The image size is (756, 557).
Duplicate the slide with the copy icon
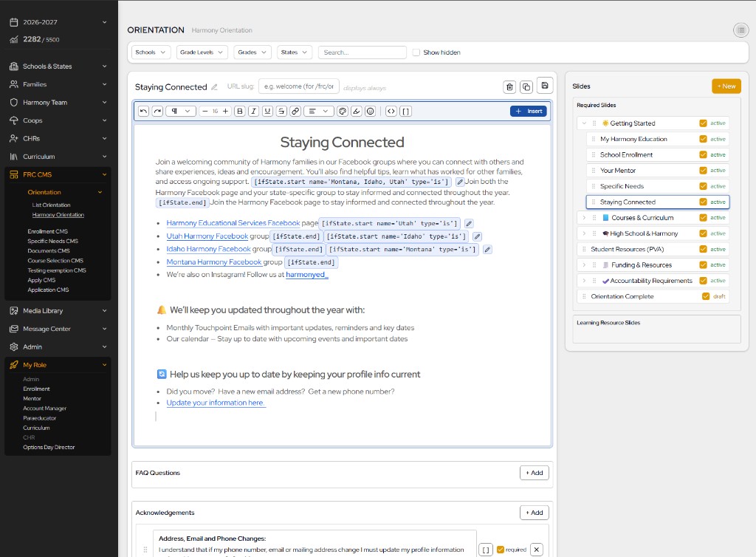(x=526, y=87)
